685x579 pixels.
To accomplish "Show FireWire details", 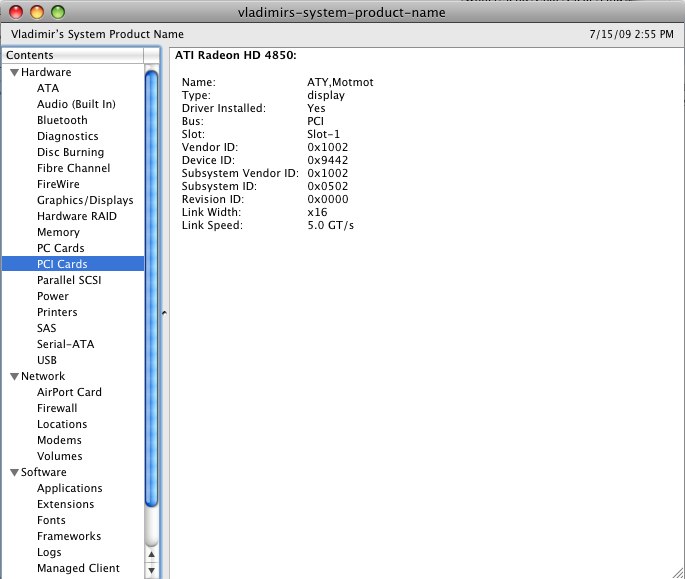I will point(59,184).
